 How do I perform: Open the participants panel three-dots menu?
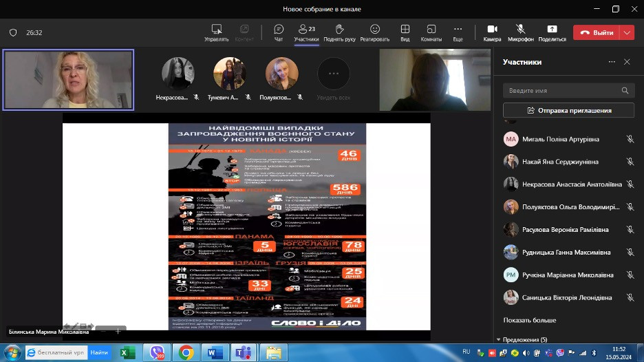[x=612, y=62]
